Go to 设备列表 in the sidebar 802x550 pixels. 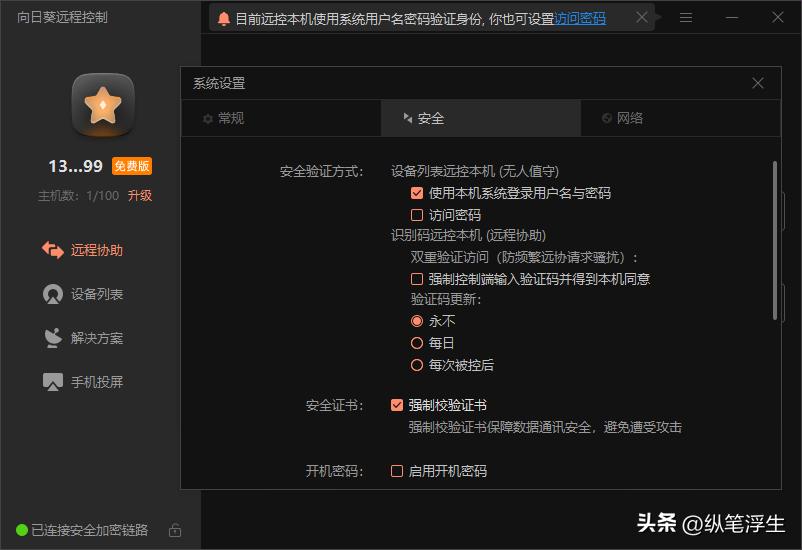[82, 294]
